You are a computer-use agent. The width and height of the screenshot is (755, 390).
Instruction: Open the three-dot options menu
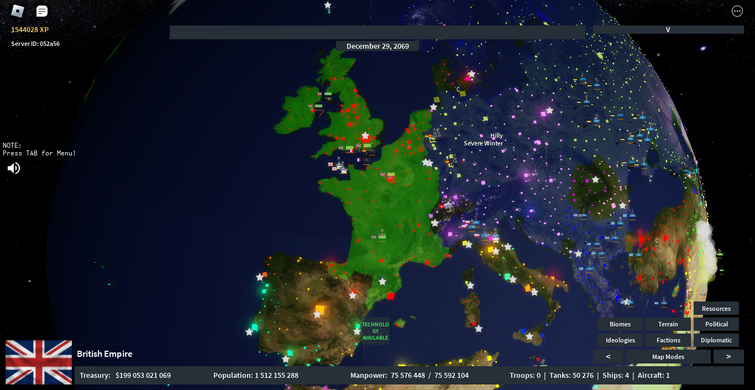coord(737,11)
